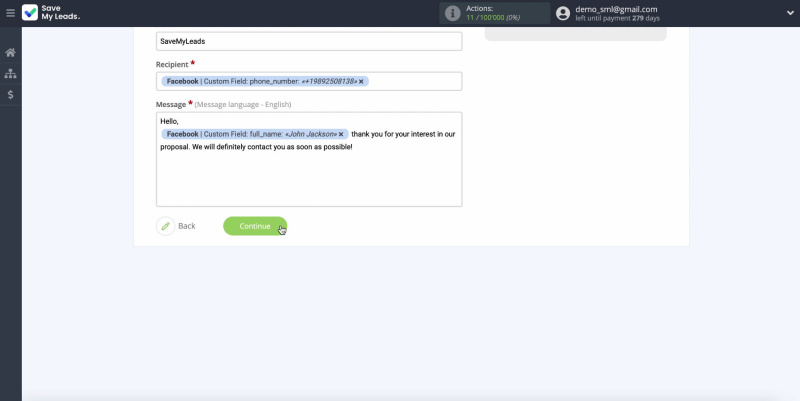Click inside the Message text area

[309, 159]
